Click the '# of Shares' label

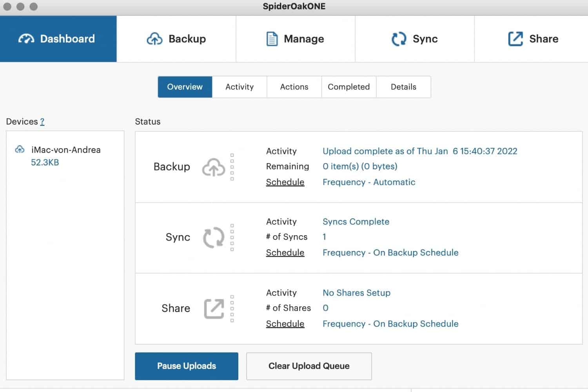(288, 308)
